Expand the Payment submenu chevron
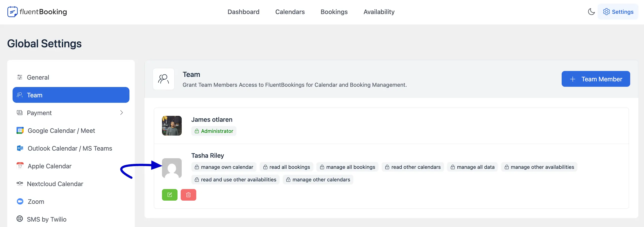The width and height of the screenshot is (644, 227). (x=122, y=113)
